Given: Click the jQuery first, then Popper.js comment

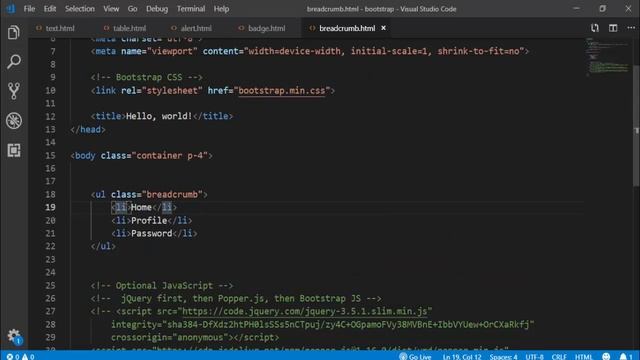Looking at the screenshot, I should (x=236, y=298).
